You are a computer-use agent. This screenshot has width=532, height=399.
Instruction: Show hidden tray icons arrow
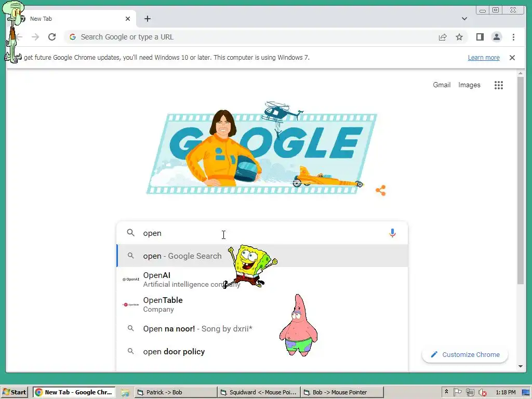(x=446, y=392)
